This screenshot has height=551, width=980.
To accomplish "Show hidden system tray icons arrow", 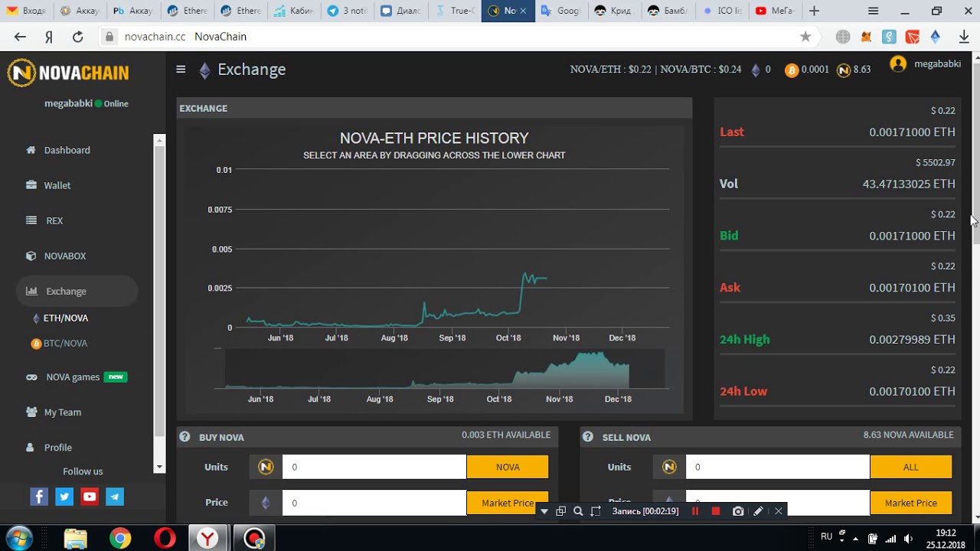I will click(x=855, y=538).
